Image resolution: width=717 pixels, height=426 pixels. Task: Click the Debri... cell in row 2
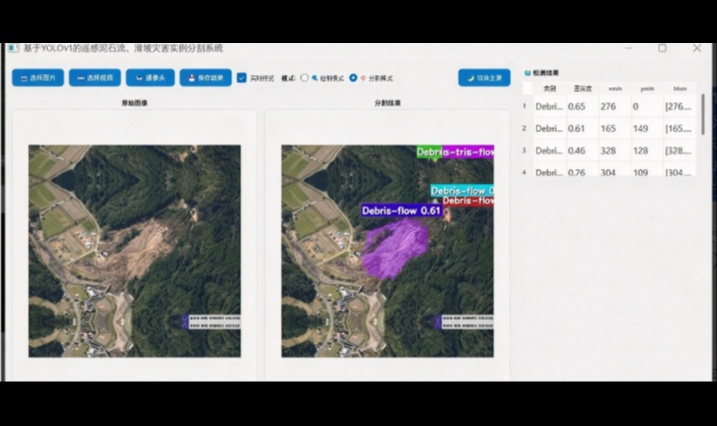click(550, 128)
